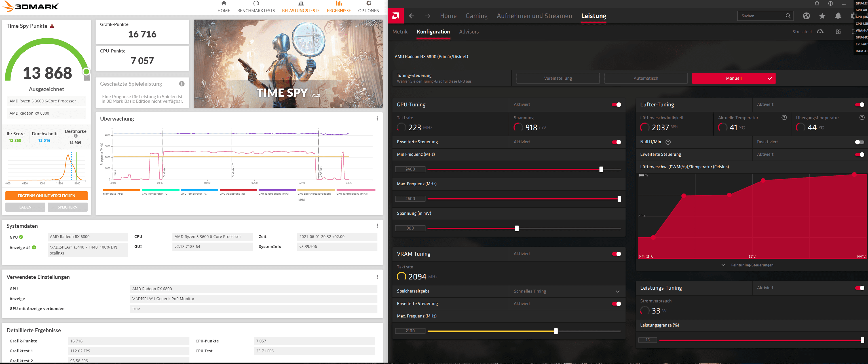
Task: Click Min Frequenz value field 2400
Action: [410, 169]
